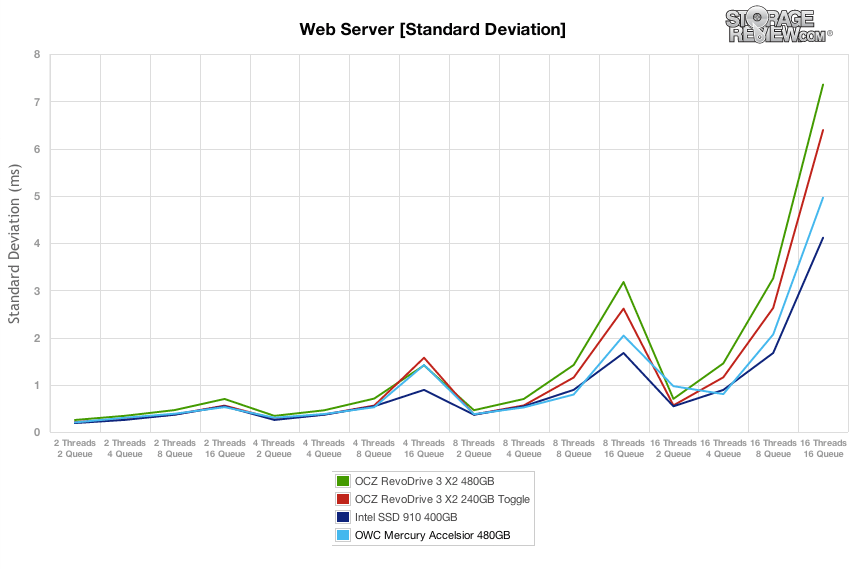Click the y-axis value 7
Screen dimensions: 850x569
coord(37,102)
